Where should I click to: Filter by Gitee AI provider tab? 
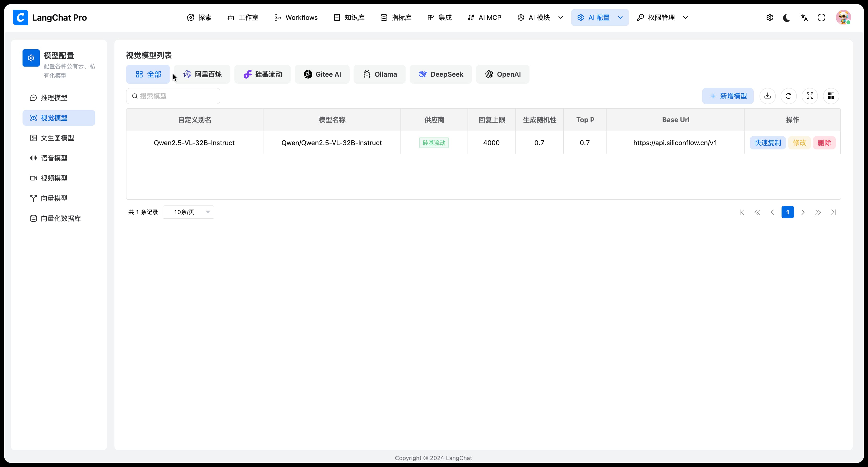click(x=322, y=74)
